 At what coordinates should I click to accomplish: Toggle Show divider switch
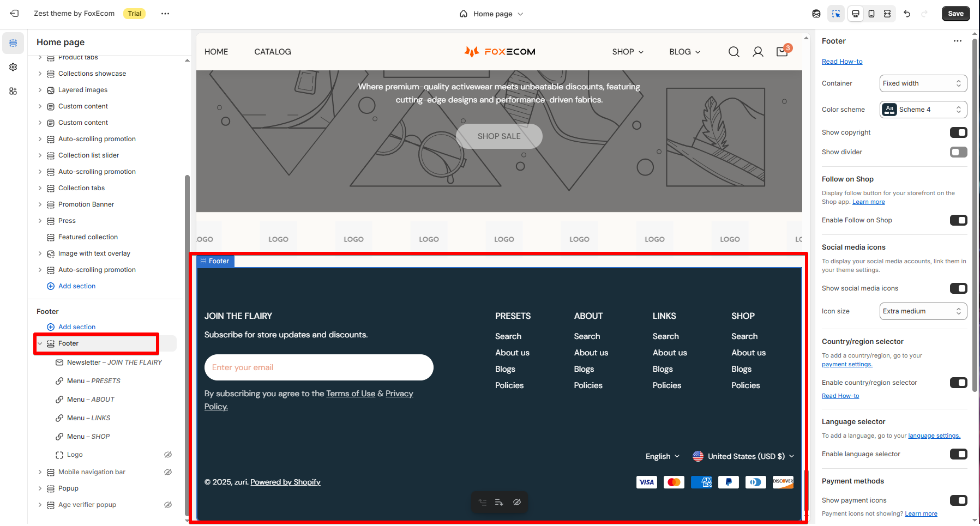(x=958, y=152)
